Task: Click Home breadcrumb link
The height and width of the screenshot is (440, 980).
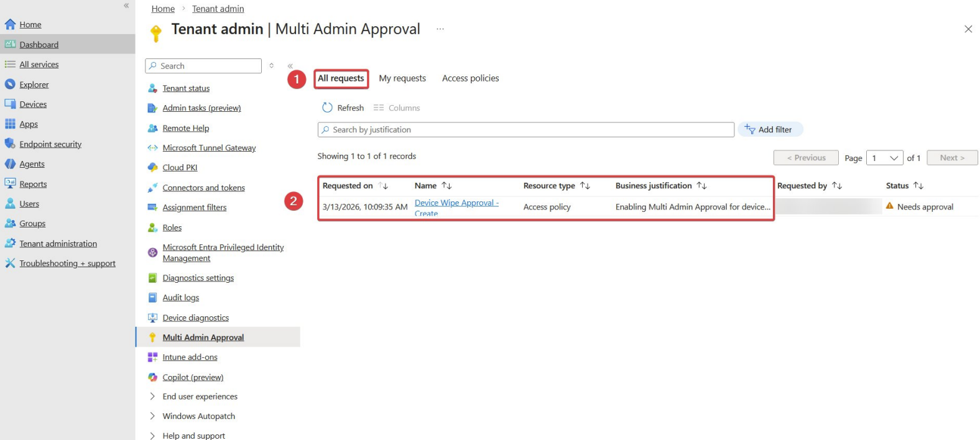Action: point(163,9)
